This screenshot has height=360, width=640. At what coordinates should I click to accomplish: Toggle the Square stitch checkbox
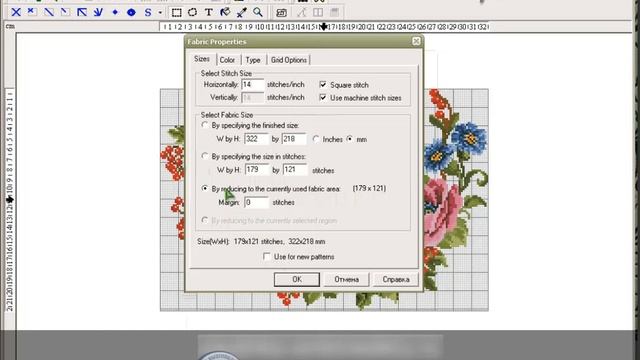323,84
